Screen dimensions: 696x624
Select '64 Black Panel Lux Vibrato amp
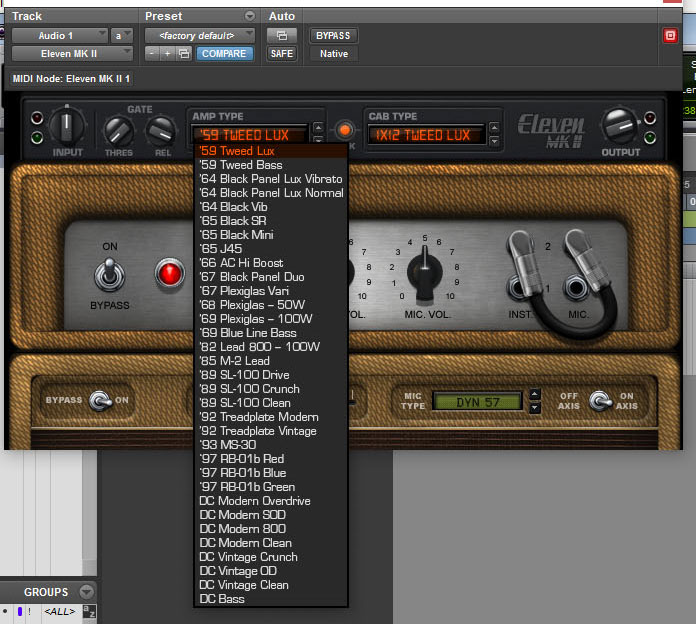(x=271, y=179)
